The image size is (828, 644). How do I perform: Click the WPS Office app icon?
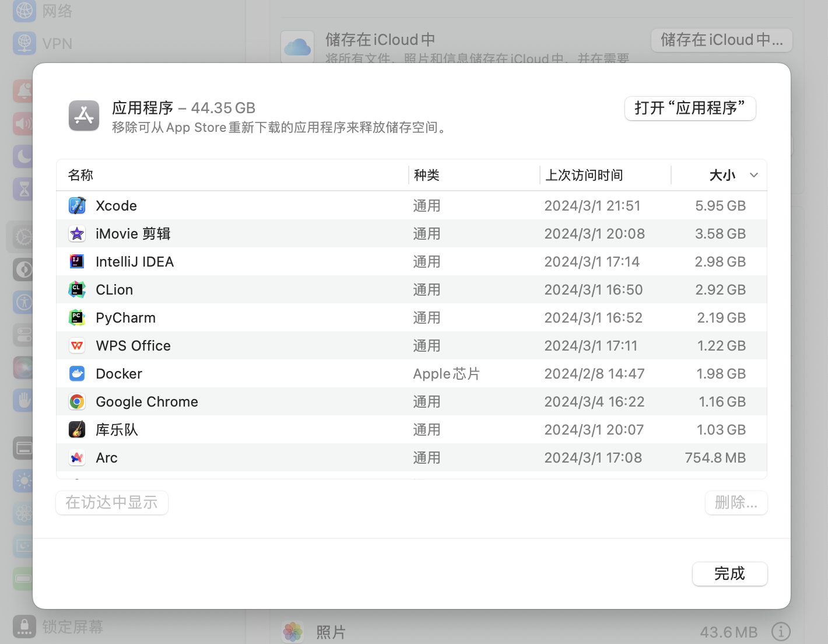[x=77, y=346]
